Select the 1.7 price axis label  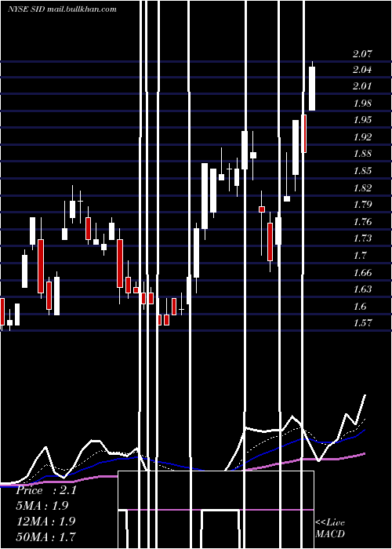point(360,255)
